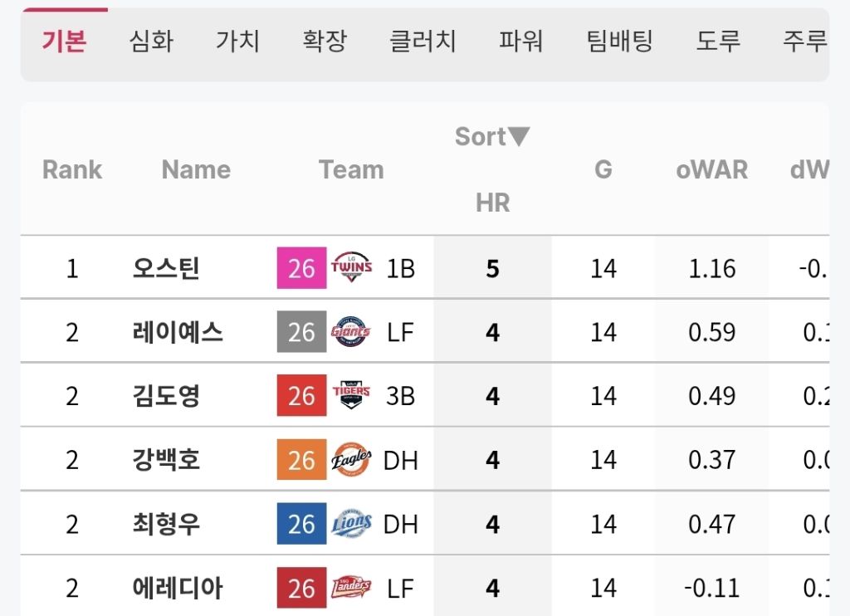Click the SSG Landers team logo
The height and width of the screenshot is (616, 850).
coord(351,588)
